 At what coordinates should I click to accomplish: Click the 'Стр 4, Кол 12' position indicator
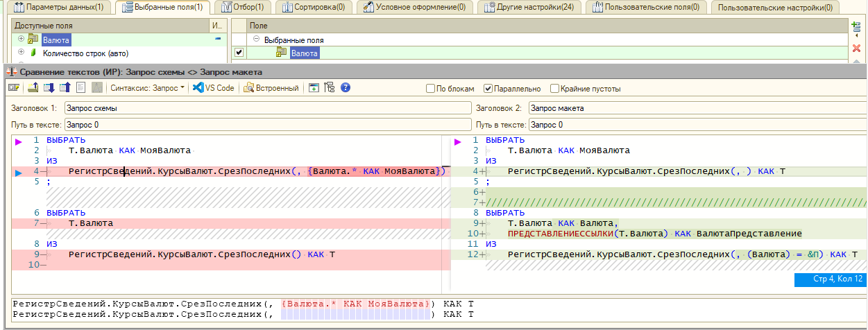830,279
